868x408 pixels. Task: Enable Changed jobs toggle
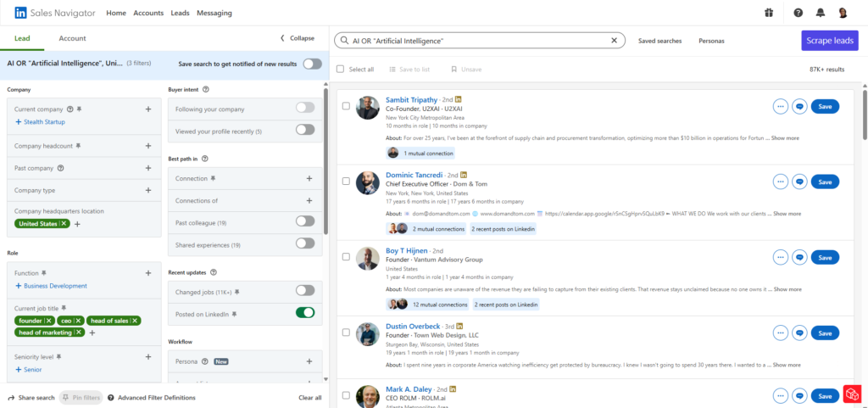click(305, 290)
